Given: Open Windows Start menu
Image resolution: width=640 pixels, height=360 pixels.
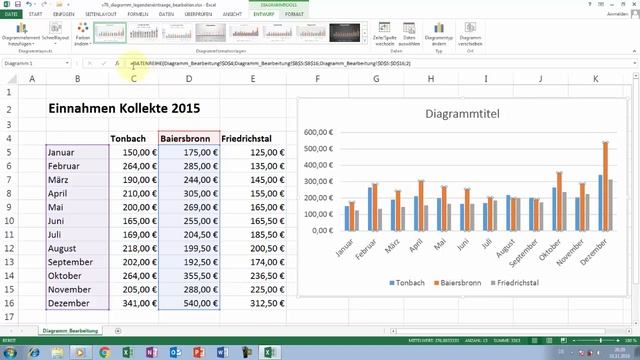Looking at the screenshot, I should pyautogui.click(x=10, y=352).
